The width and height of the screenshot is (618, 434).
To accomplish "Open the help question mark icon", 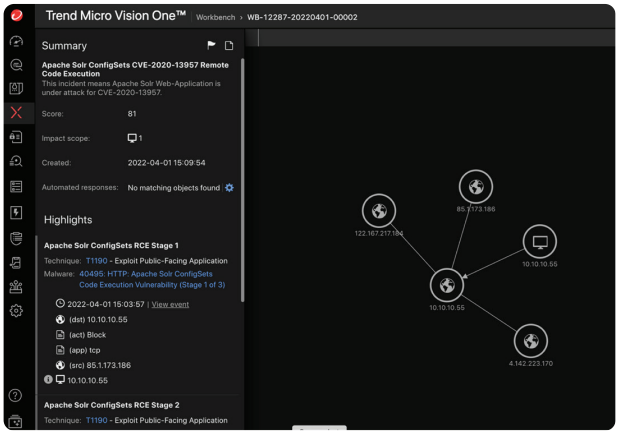I will tap(15, 395).
